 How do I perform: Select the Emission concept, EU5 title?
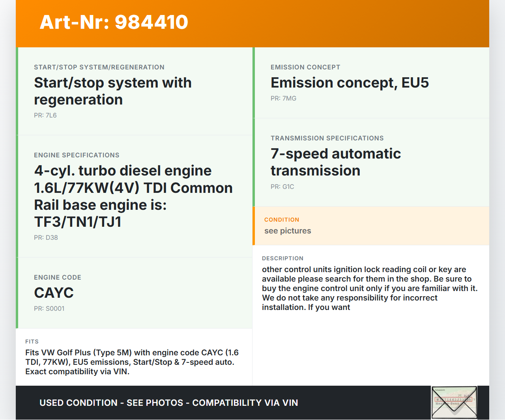(349, 83)
